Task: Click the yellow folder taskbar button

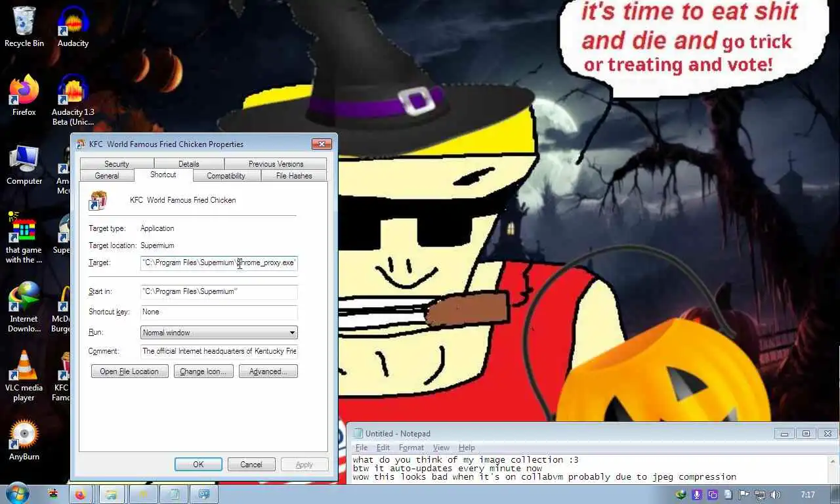Action: (142, 494)
